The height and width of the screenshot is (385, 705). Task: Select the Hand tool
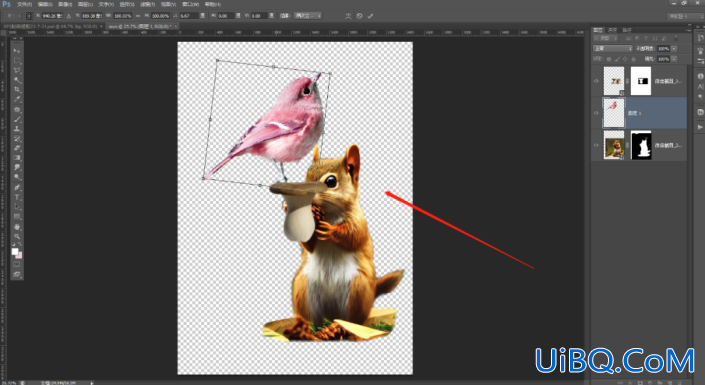coord(17,227)
